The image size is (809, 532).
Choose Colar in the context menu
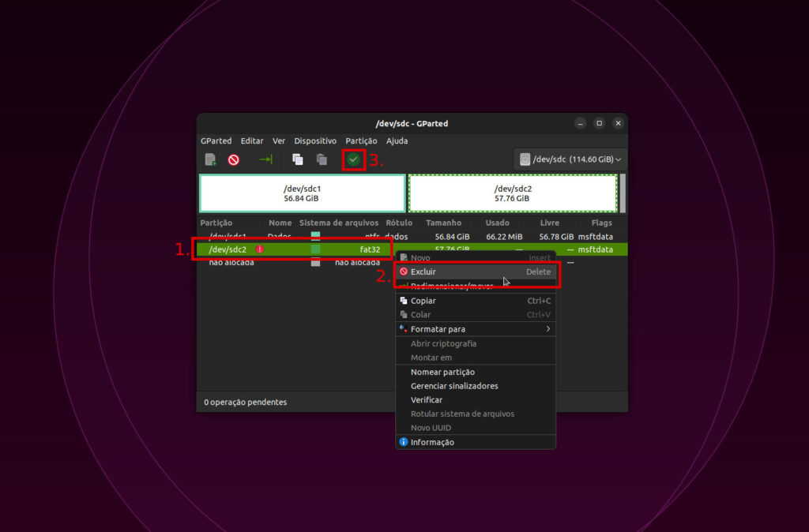[476, 314]
